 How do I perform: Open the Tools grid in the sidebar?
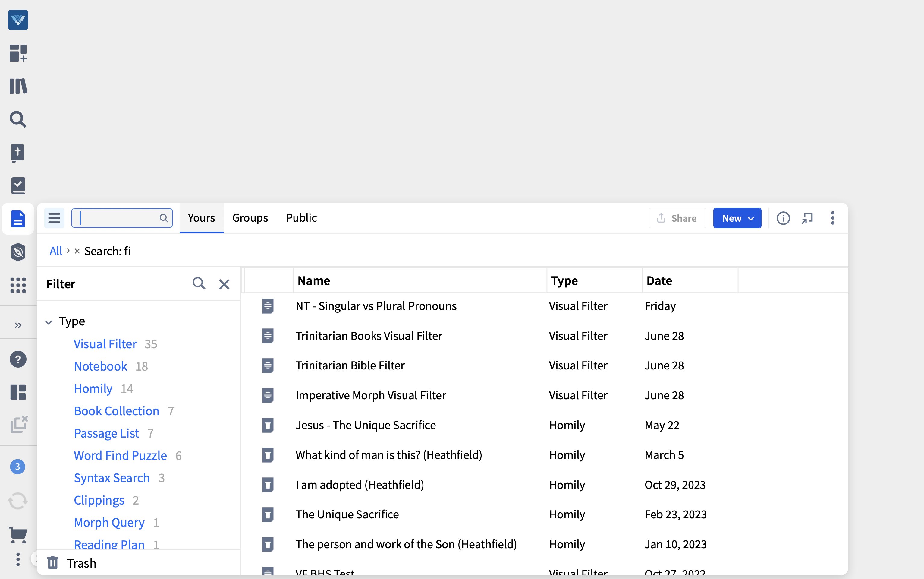(18, 285)
